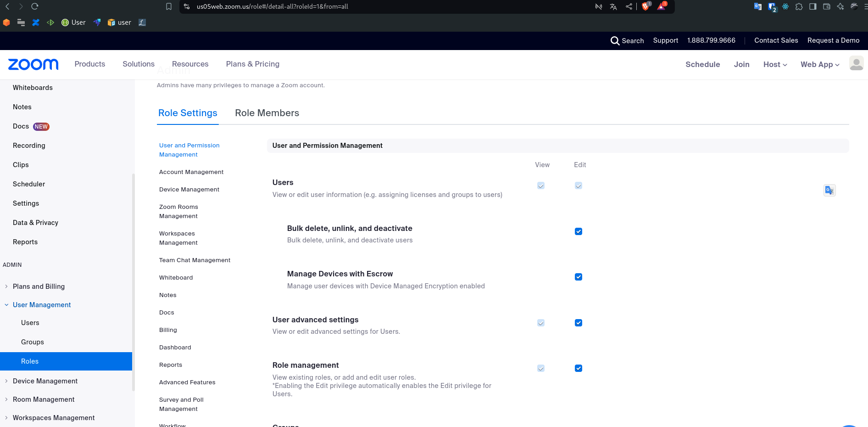The width and height of the screenshot is (868, 427).
Task: Open the 'user' bookmark with the box icon
Action: (119, 22)
